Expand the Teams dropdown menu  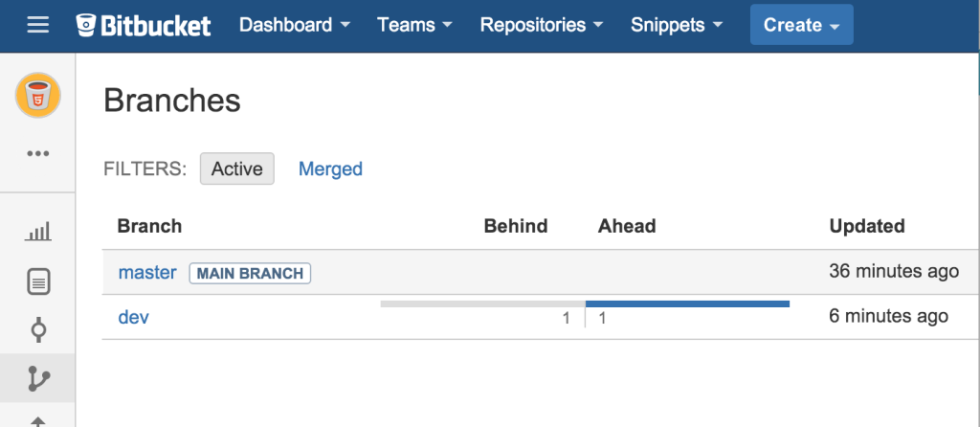pyautogui.click(x=415, y=26)
